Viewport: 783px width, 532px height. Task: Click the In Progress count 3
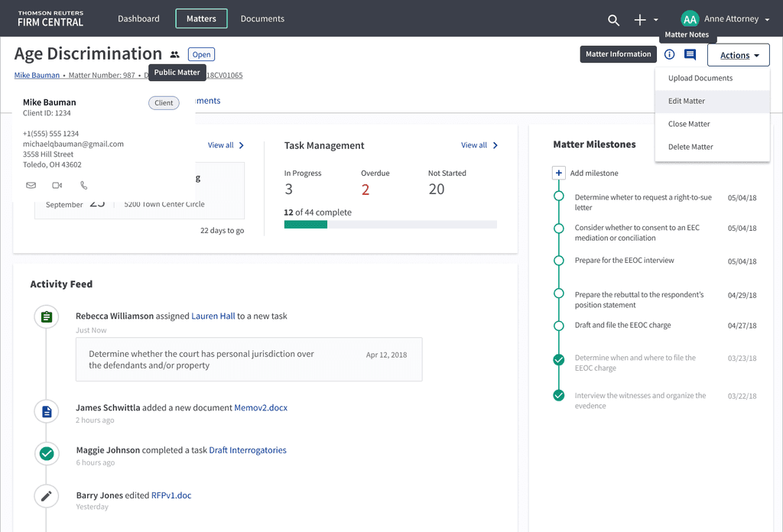tap(288, 189)
